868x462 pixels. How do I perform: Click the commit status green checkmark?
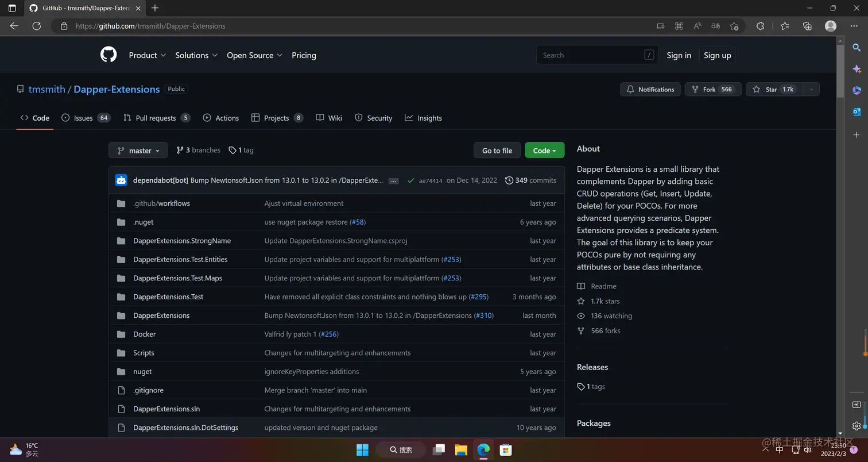pos(410,180)
